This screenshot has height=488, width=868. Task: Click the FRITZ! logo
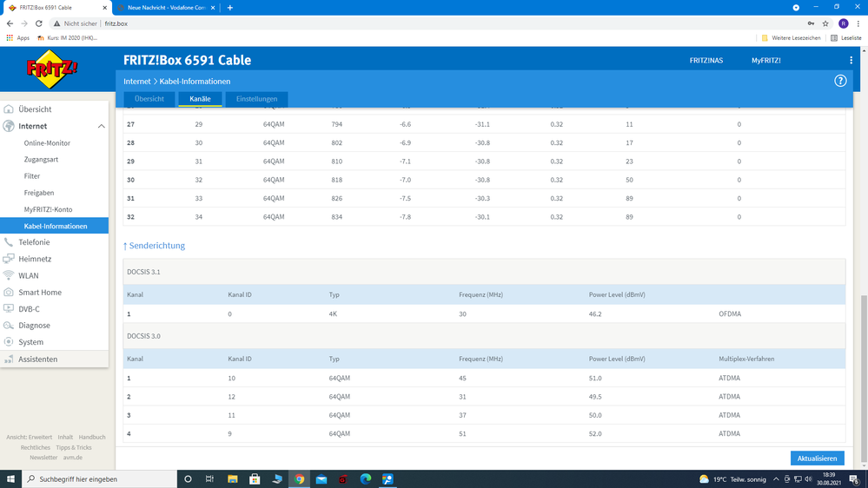click(x=52, y=69)
